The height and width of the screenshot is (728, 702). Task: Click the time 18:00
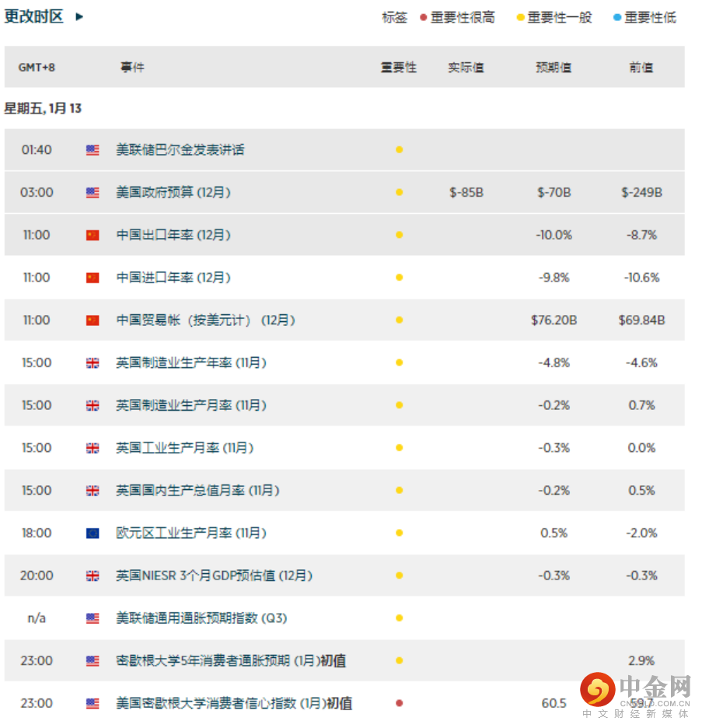(x=37, y=533)
